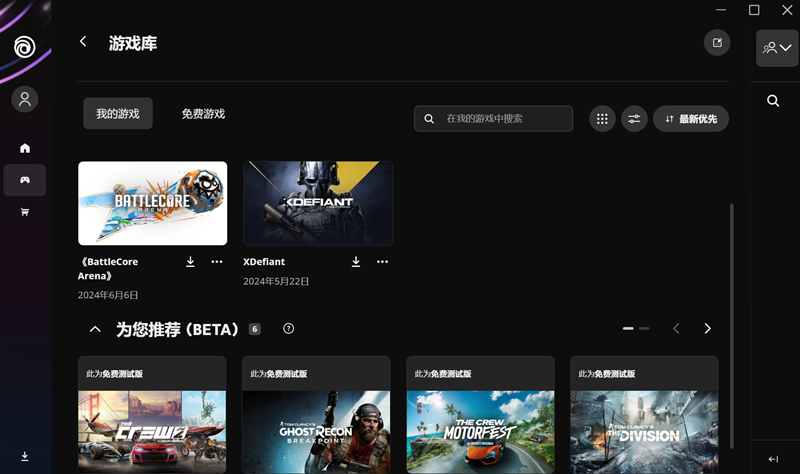This screenshot has height=474, width=800.
Task: Click the 2024年5月22日 date text
Action: 276,281
